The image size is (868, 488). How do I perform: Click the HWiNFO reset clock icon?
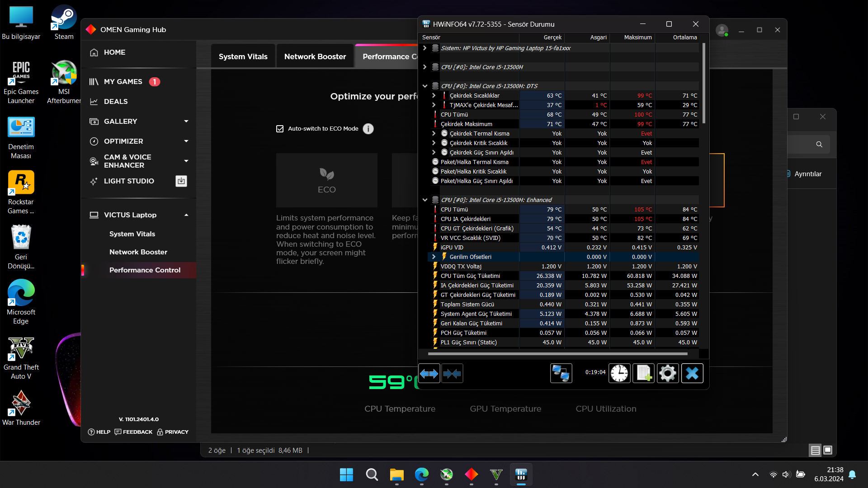click(619, 373)
